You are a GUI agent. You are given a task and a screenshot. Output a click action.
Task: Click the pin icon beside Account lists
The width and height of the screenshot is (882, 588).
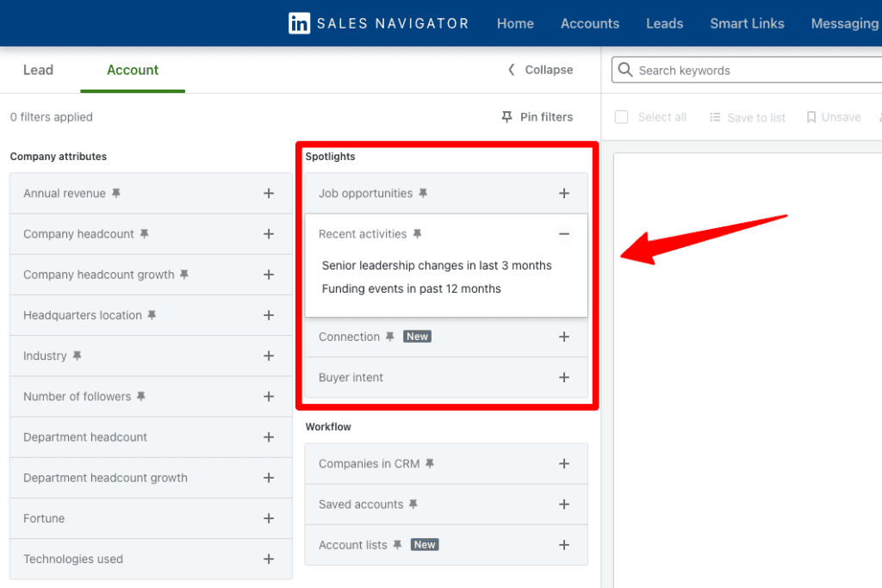pos(398,544)
